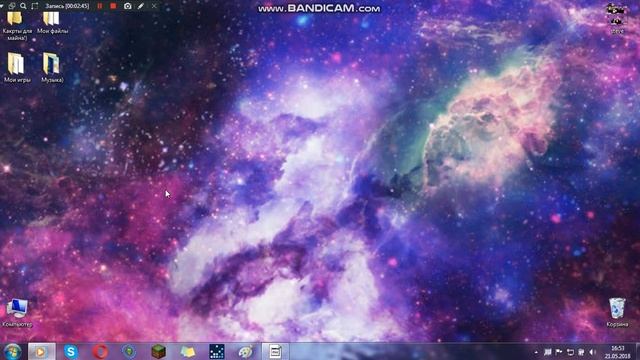Click the Bandicam magnifier search icon

(23, 6)
